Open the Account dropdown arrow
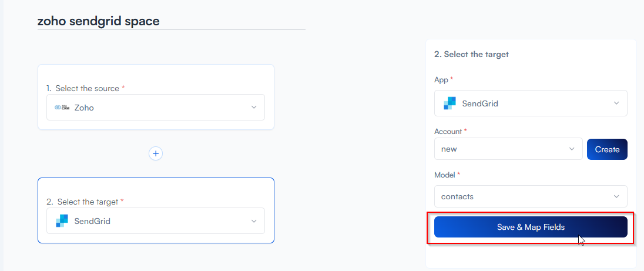The image size is (644, 271). (572, 149)
